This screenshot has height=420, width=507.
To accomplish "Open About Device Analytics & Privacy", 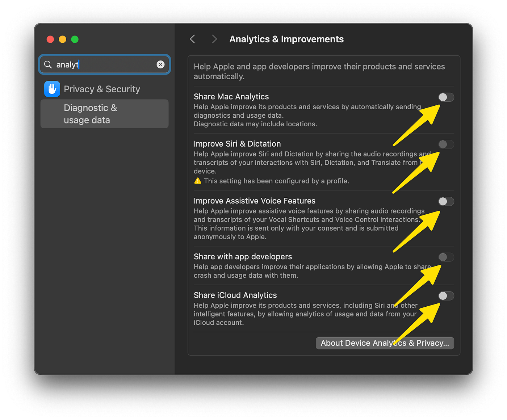I will (x=385, y=343).
